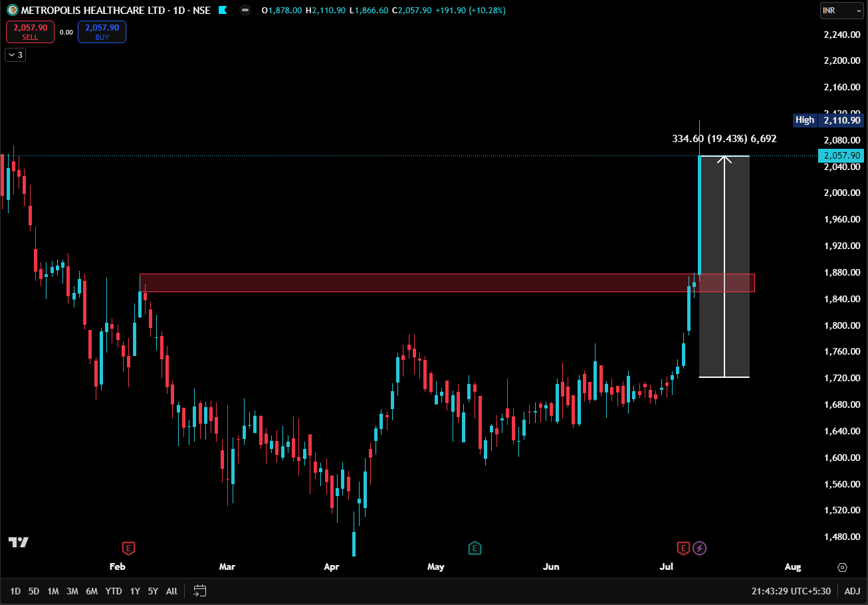Click the blue BUY button
Screen dimensions: 868x605
point(102,32)
